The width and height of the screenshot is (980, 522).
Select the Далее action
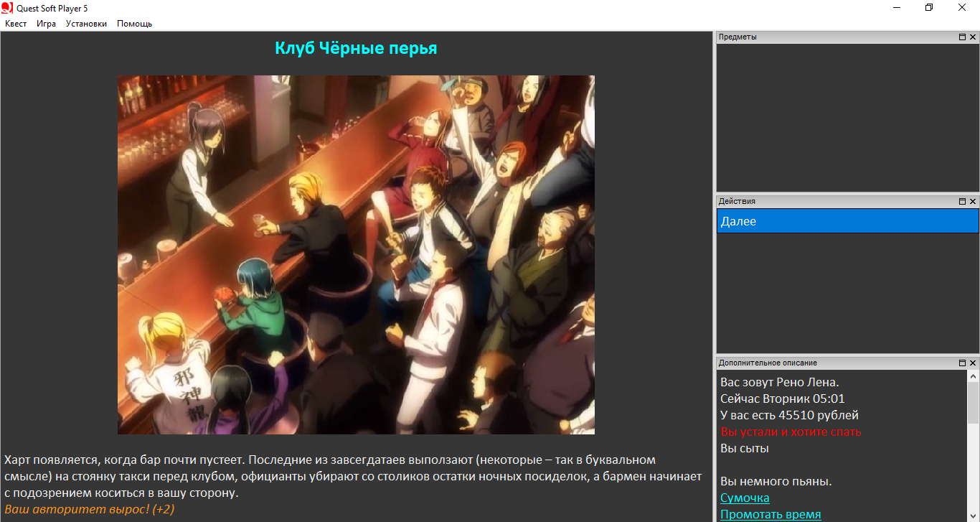pyautogui.click(x=847, y=221)
